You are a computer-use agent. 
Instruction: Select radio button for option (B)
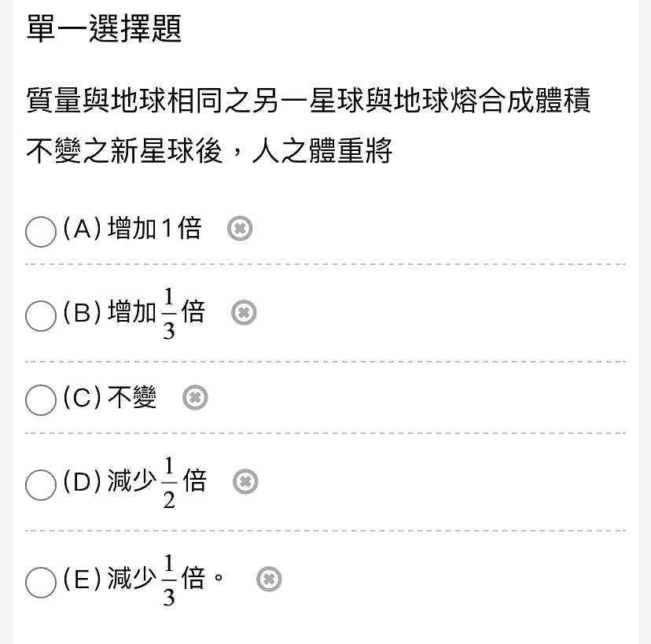(41, 316)
